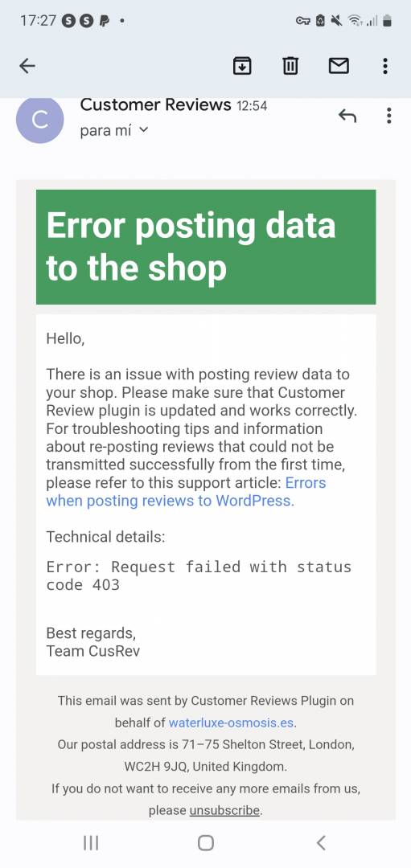
Task: Archive this email with the archive icon
Action: point(241,67)
